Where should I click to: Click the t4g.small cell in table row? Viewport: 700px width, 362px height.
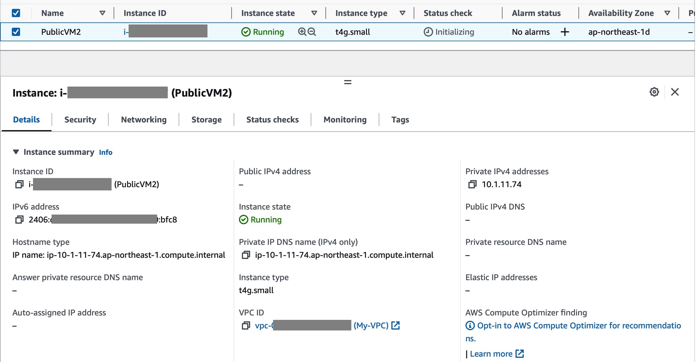pyautogui.click(x=353, y=32)
